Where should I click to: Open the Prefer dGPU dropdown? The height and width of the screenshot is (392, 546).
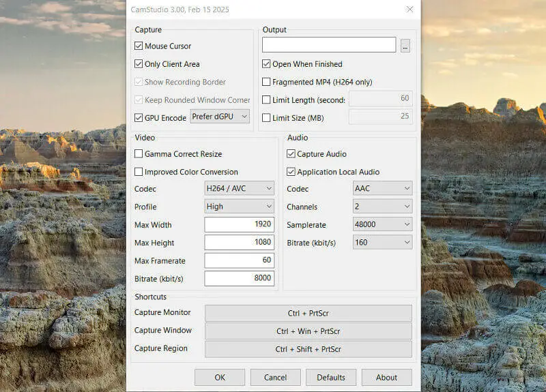click(x=220, y=117)
